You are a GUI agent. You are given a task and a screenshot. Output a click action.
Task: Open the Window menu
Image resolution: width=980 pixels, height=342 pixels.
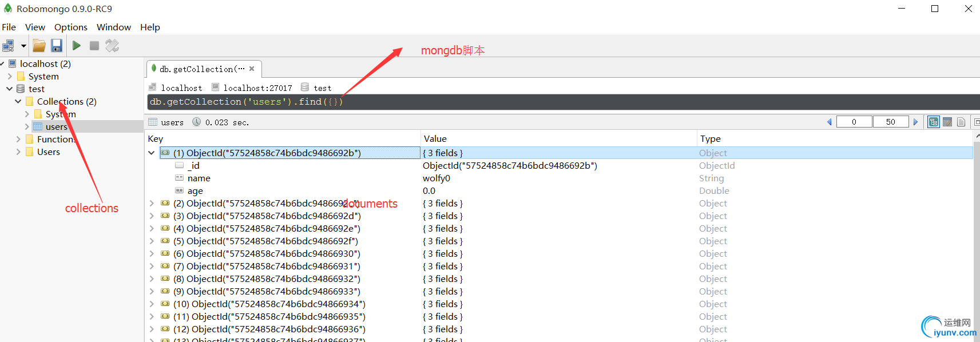114,27
